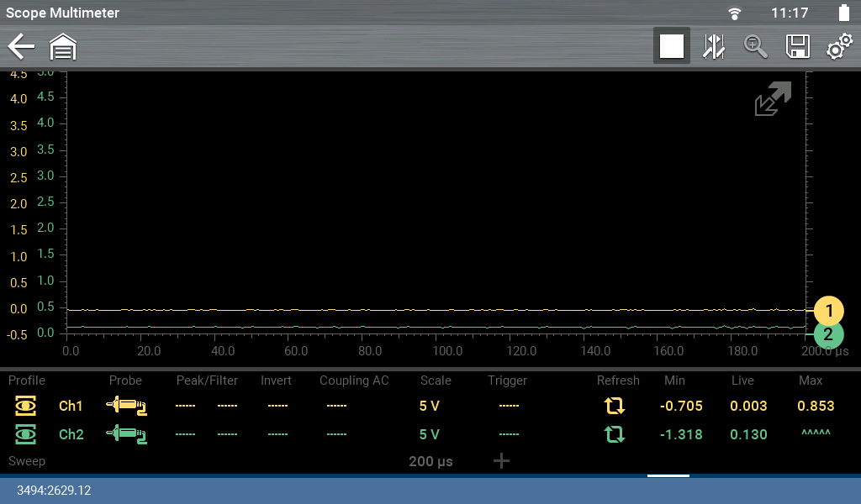This screenshot has height=504, width=861.
Task: Go back with the arrow icon
Action: [21, 46]
